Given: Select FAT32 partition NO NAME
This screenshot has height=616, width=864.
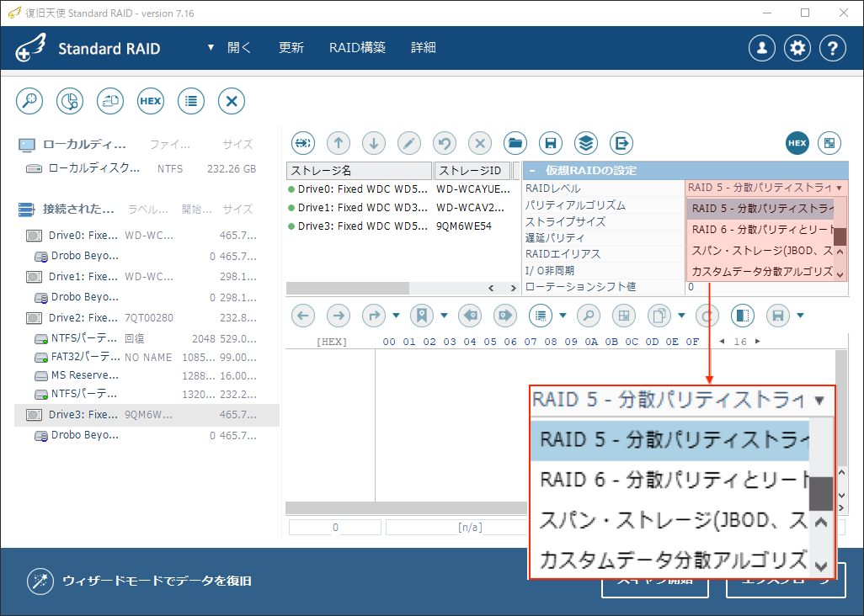Looking at the screenshot, I should [x=147, y=358].
